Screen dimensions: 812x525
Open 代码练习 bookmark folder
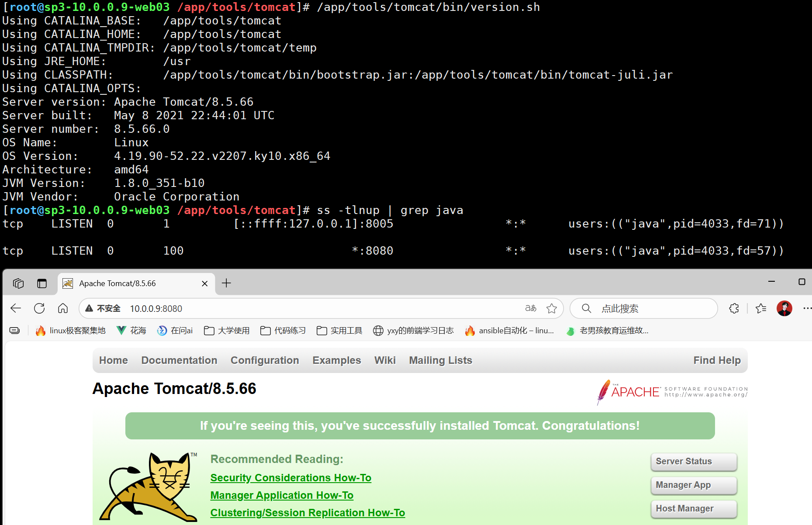[x=283, y=331]
